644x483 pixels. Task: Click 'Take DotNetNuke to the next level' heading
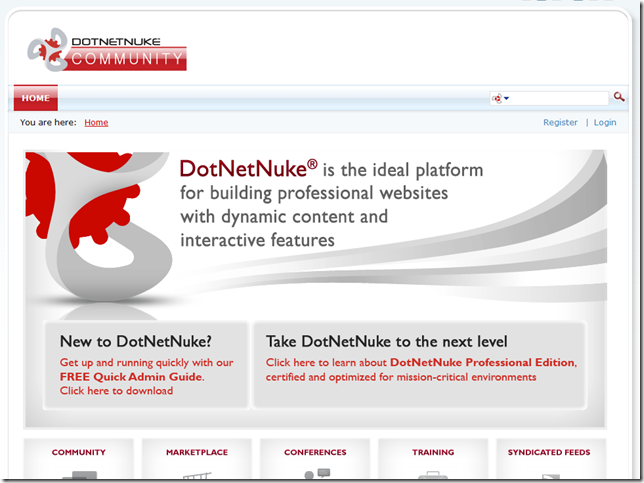click(386, 341)
